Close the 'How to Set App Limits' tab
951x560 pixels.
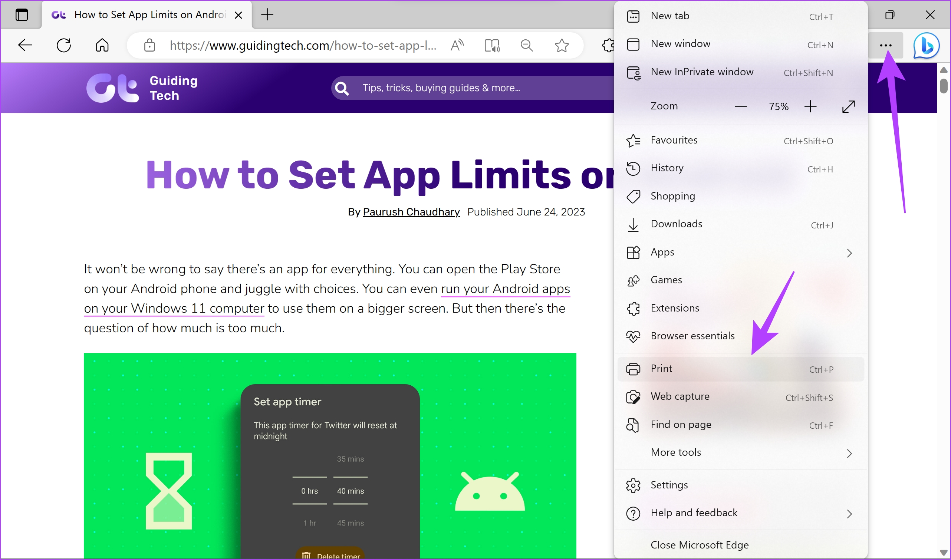click(x=238, y=15)
